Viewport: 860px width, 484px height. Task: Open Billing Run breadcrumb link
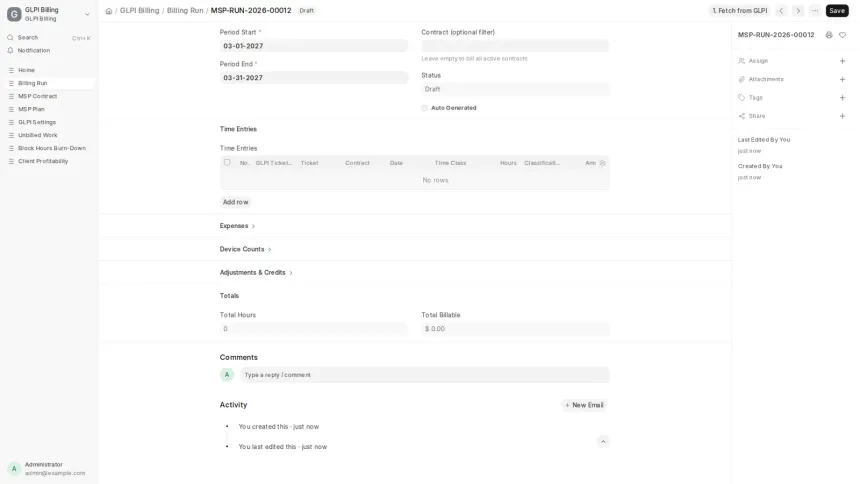coord(185,10)
